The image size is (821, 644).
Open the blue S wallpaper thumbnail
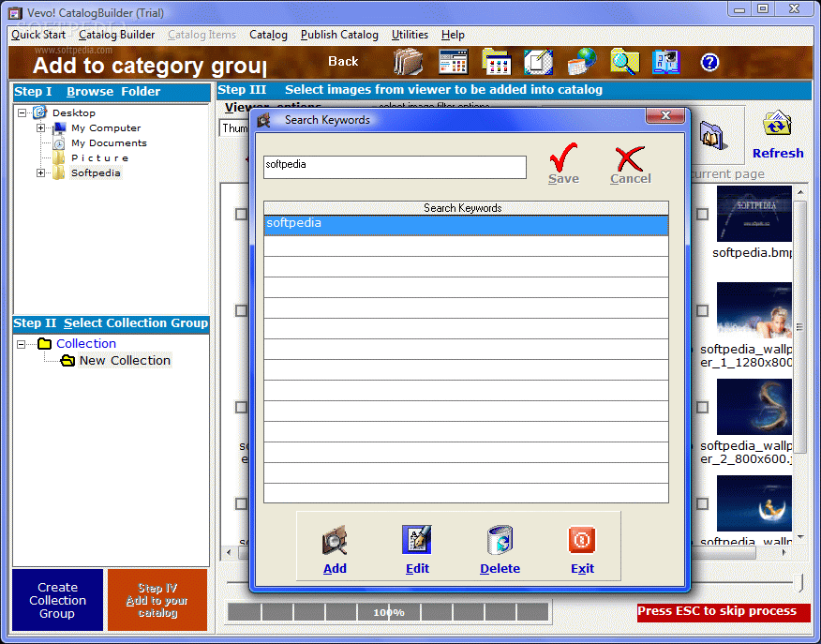tap(754, 407)
